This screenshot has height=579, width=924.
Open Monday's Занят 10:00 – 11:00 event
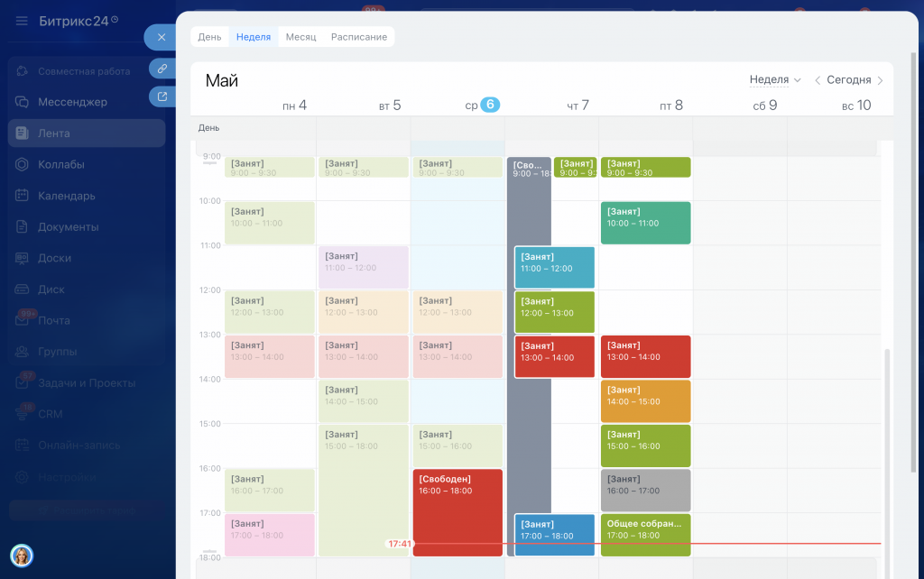(x=269, y=223)
